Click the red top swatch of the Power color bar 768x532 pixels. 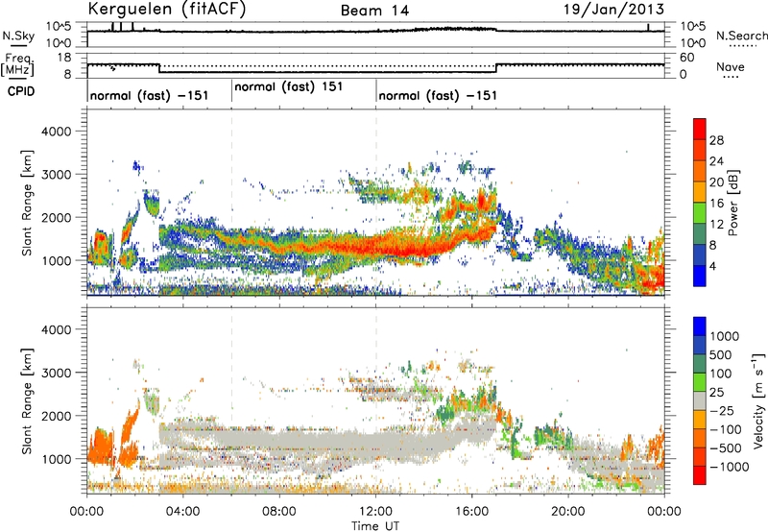tap(700, 129)
